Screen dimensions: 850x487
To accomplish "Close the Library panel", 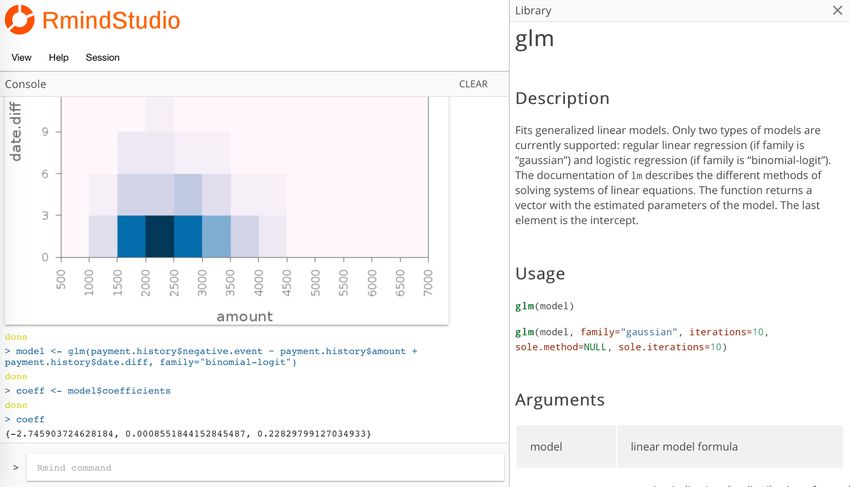I will [x=838, y=10].
